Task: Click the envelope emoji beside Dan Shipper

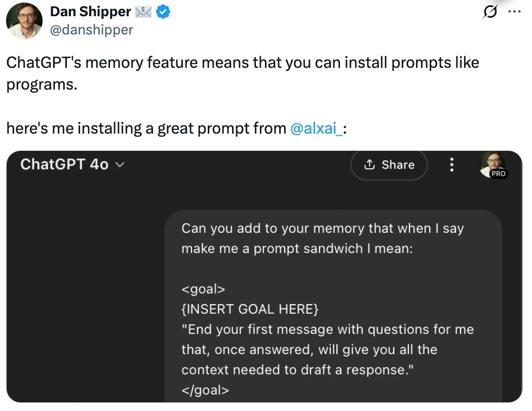Action: (143, 12)
